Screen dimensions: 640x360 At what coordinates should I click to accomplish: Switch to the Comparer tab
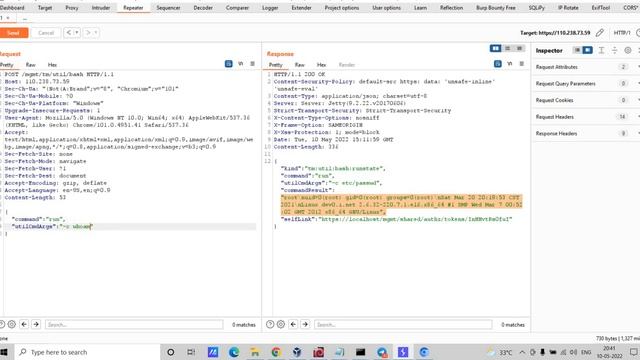(x=237, y=8)
